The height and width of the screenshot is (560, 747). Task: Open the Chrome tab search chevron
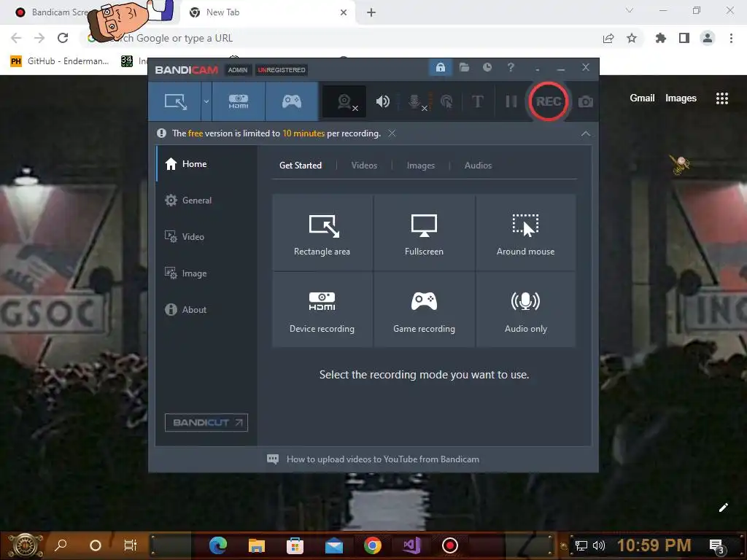point(630,10)
